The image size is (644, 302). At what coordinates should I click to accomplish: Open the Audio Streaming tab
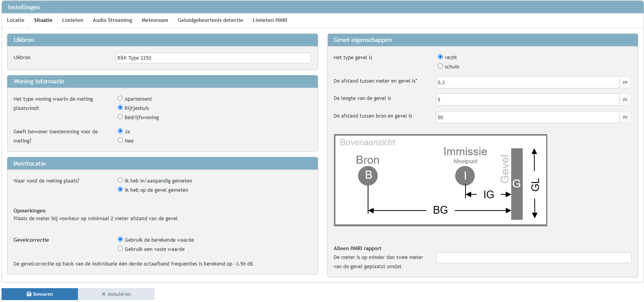click(112, 20)
